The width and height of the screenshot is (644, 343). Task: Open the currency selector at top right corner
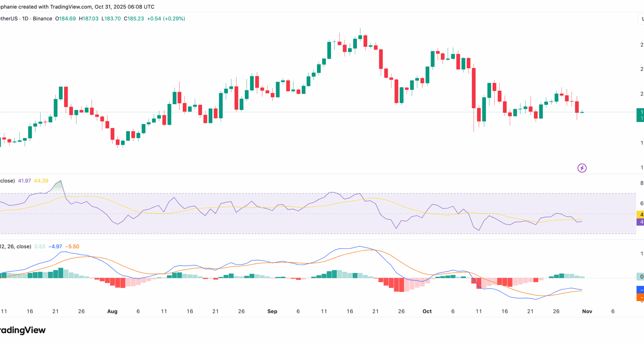(641, 19)
